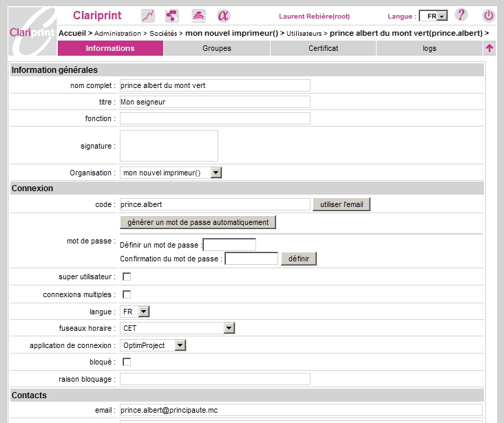
Task: Click into the fonction text field
Action: (215, 118)
